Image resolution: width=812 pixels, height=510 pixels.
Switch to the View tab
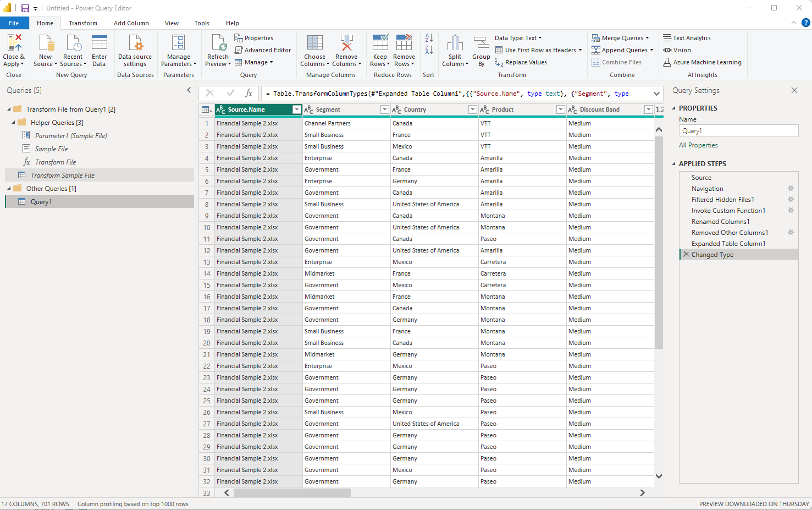click(x=172, y=23)
